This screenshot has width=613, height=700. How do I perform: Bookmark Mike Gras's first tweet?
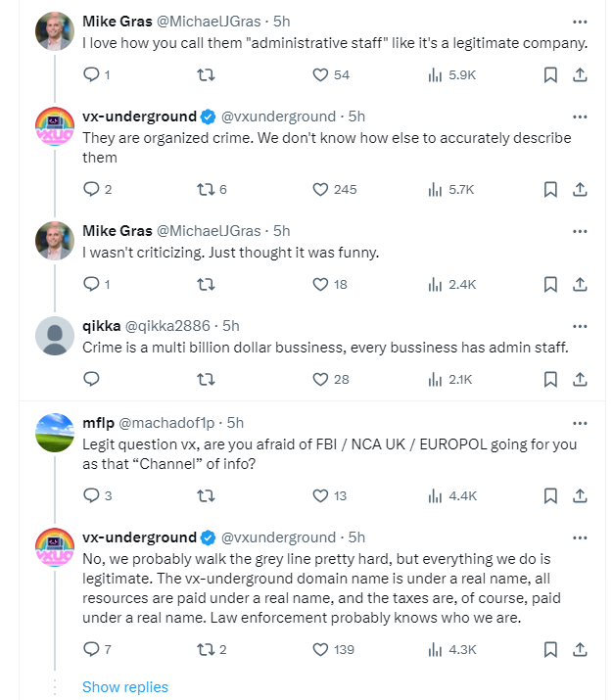(x=550, y=74)
